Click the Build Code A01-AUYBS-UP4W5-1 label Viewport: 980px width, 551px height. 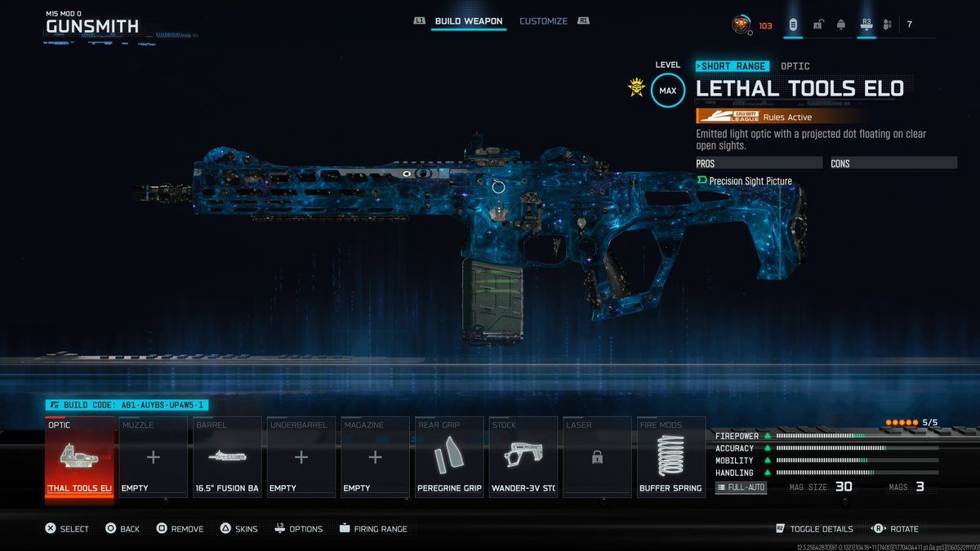click(126, 405)
